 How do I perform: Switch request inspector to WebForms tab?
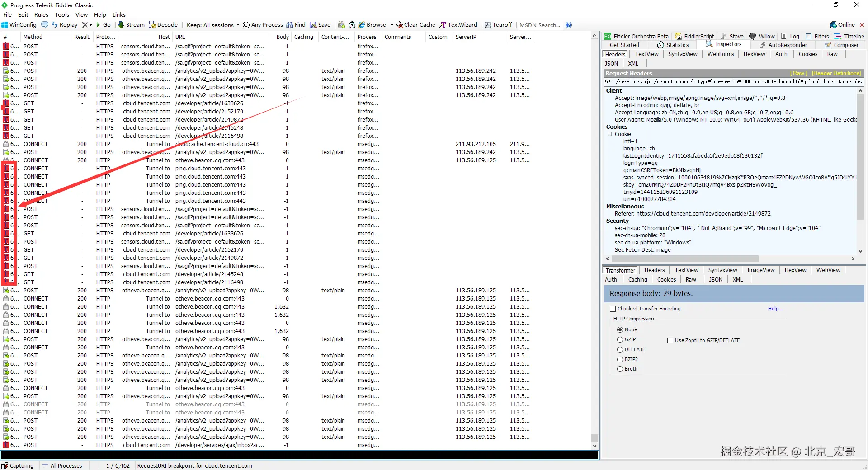pos(721,54)
